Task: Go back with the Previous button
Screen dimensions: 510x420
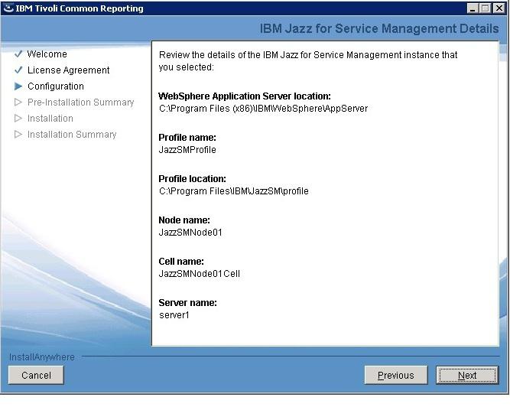Action: 396,375
